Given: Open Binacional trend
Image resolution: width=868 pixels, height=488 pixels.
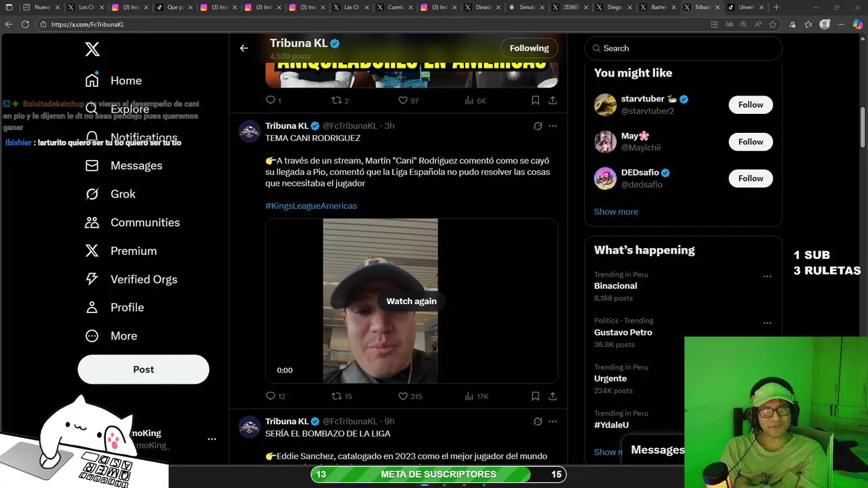Looking at the screenshot, I should tap(615, 286).
